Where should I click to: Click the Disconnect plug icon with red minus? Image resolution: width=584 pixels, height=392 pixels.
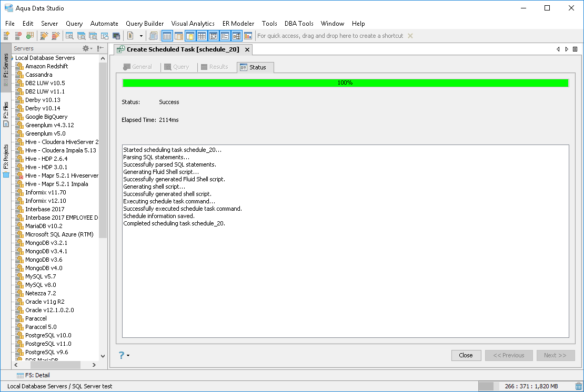(55, 36)
